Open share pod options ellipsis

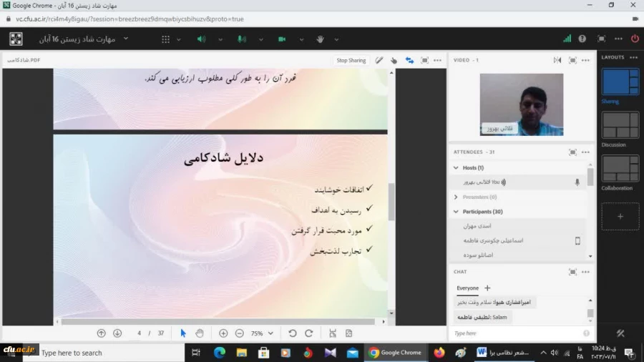coord(438,60)
